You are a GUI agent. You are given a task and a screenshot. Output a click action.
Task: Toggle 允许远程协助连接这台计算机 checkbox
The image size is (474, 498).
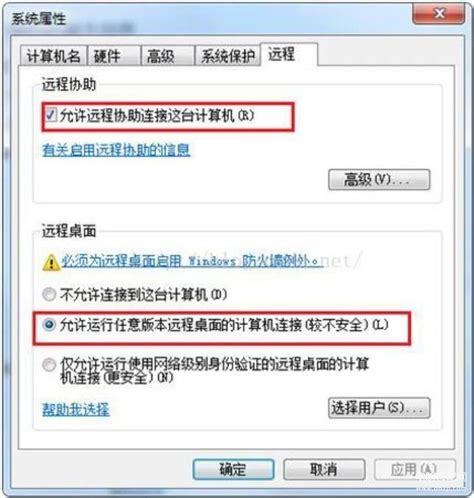(51, 115)
